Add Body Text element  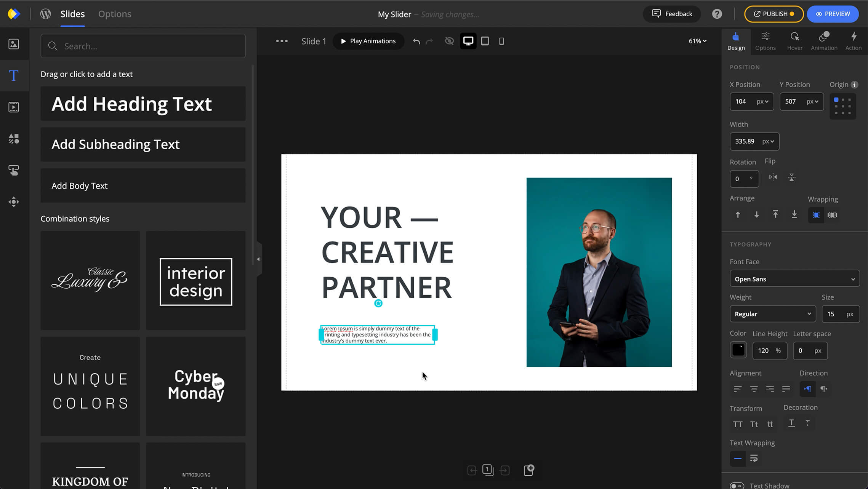click(143, 185)
